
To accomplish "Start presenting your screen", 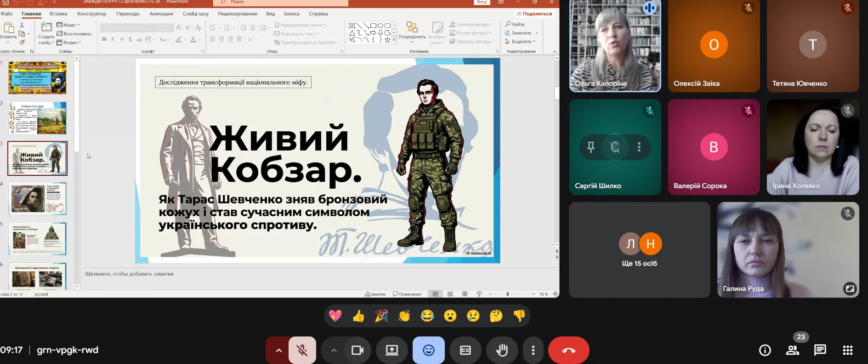I will [391, 350].
